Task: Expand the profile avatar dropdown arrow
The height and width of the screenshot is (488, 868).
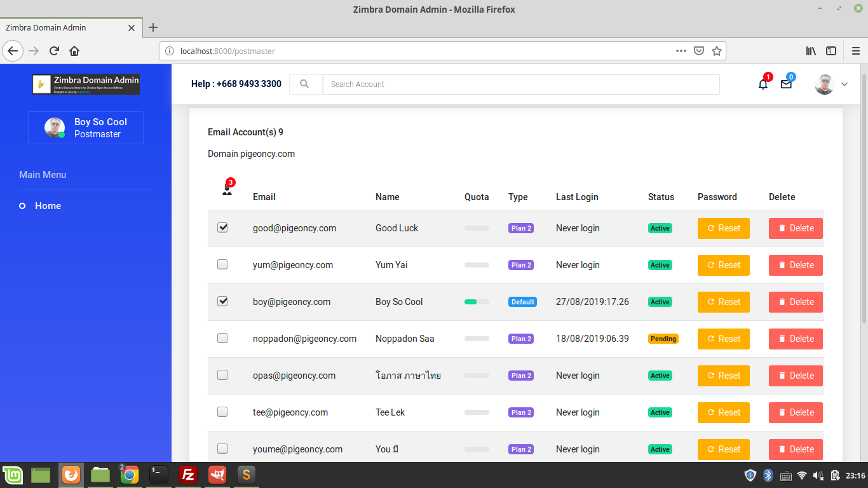Action: 844,84
